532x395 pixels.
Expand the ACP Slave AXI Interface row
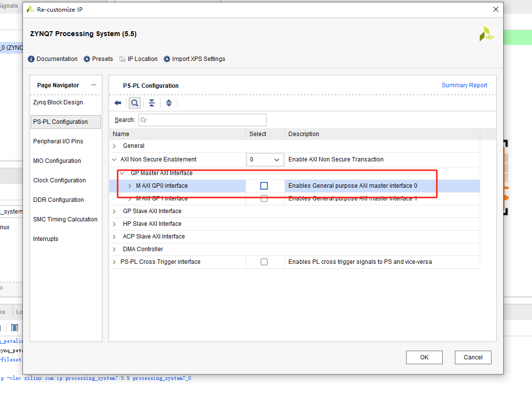[x=114, y=237]
